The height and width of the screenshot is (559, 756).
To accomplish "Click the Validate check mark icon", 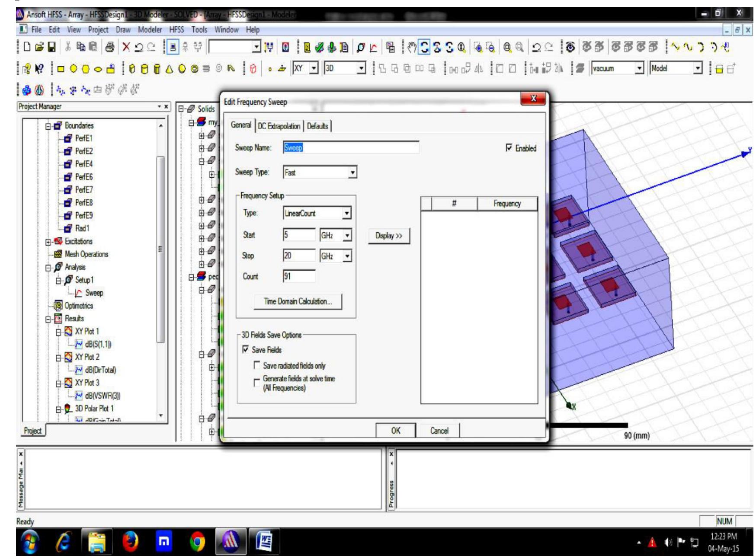I will 320,47.
